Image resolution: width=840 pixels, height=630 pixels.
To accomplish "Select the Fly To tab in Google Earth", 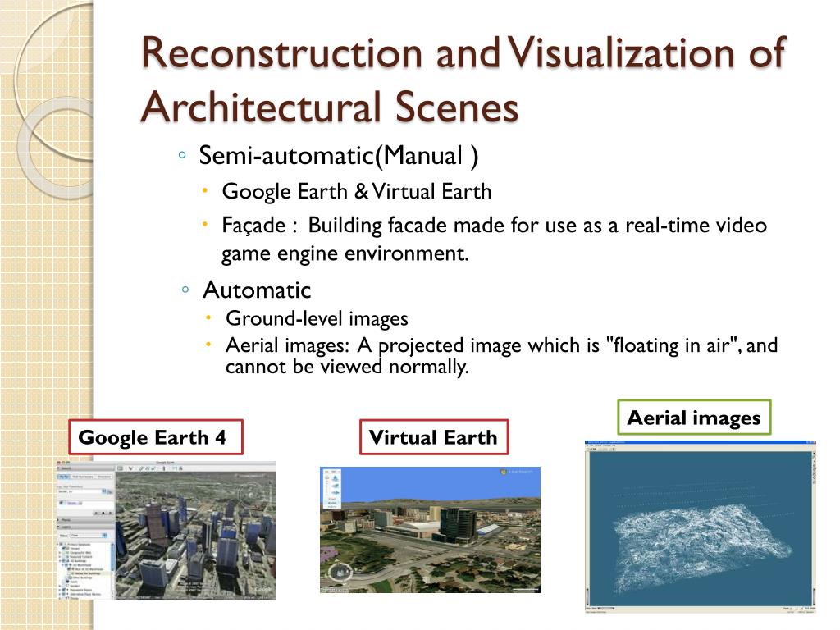I will point(63,477).
